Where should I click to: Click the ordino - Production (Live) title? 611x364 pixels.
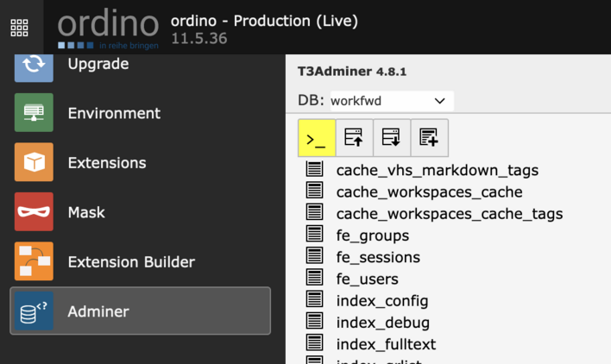pos(264,21)
